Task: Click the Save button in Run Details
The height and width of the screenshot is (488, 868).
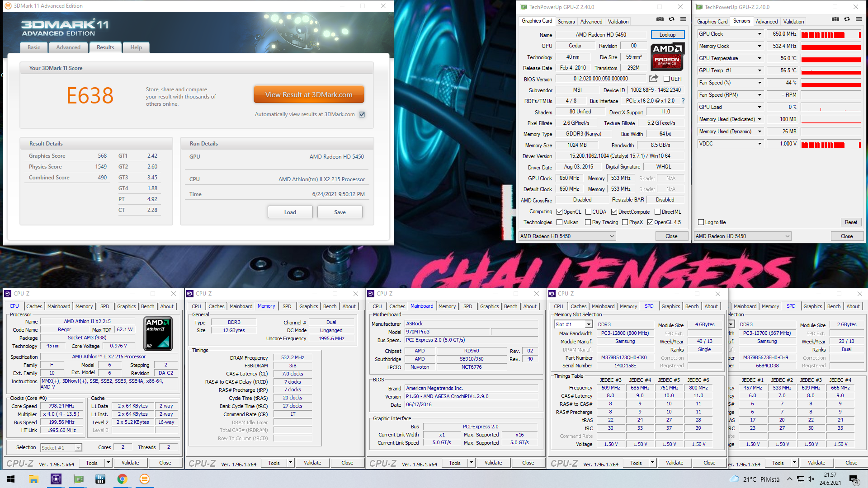Action: tap(340, 212)
